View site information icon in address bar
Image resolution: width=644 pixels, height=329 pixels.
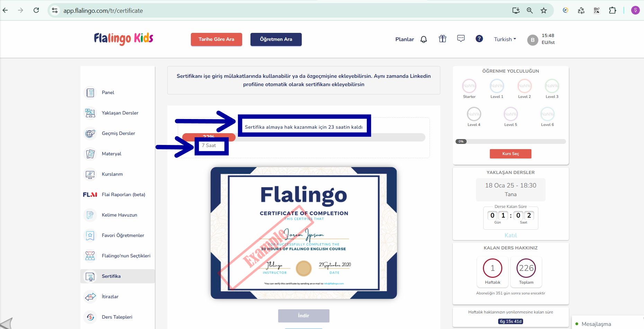(x=55, y=10)
